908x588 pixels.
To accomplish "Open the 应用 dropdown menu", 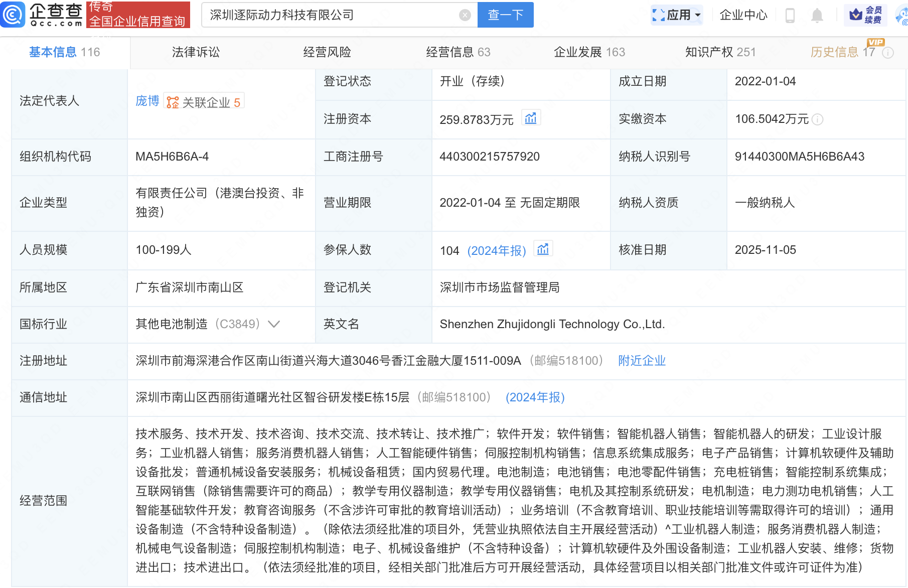I will 677,15.
